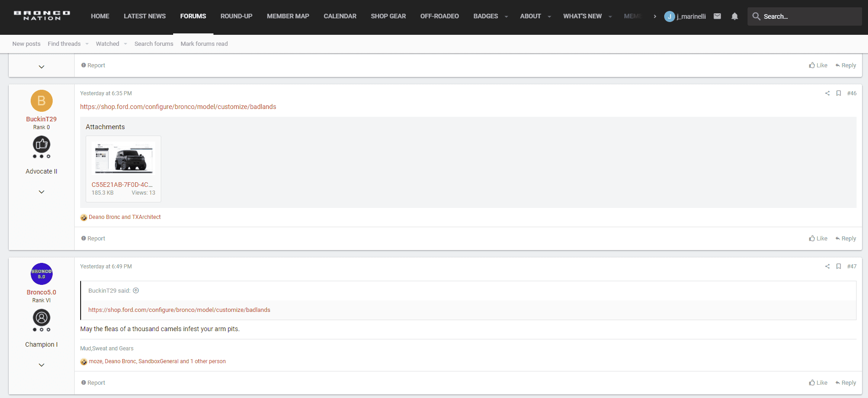Click the Search input field
Screen dimensions: 868x398
pos(805,16)
